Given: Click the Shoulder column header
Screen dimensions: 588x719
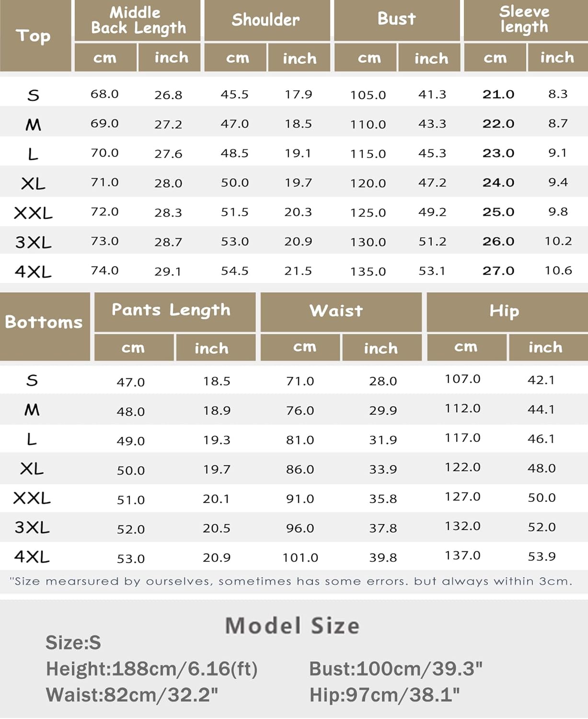Looking at the screenshot, I should pyautogui.click(x=266, y=20).
